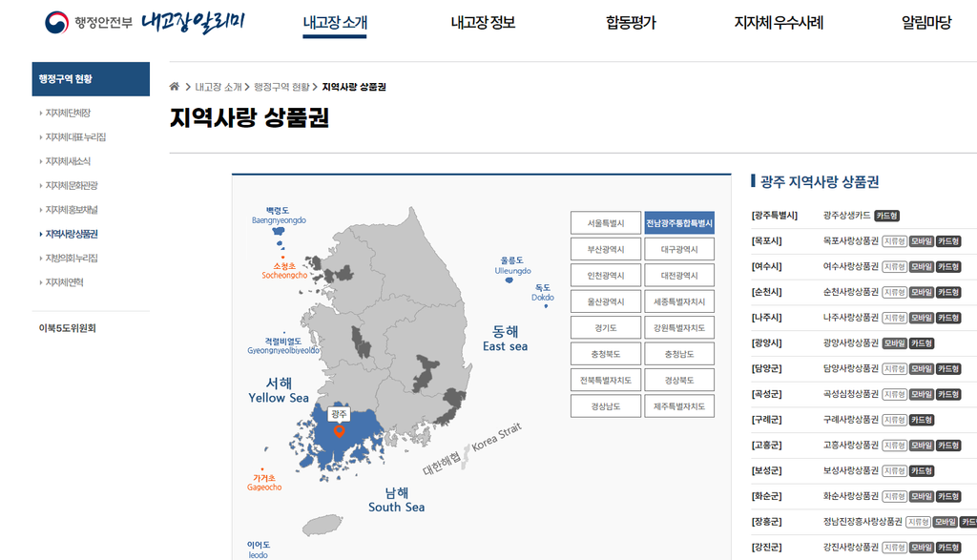Go to 지자체새소식 in the sidebar

coord(68,161)
